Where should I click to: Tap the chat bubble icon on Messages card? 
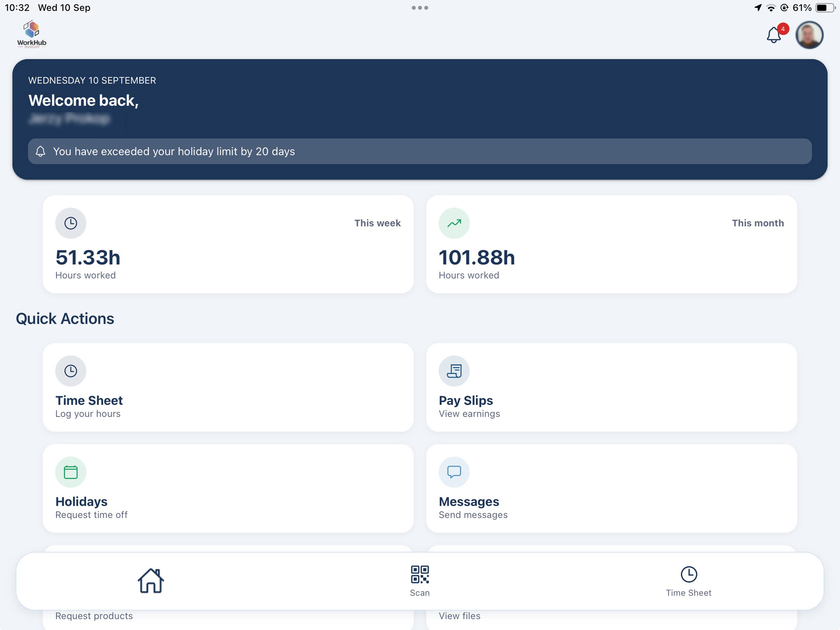pyautogui.click(x=454, y=472)
